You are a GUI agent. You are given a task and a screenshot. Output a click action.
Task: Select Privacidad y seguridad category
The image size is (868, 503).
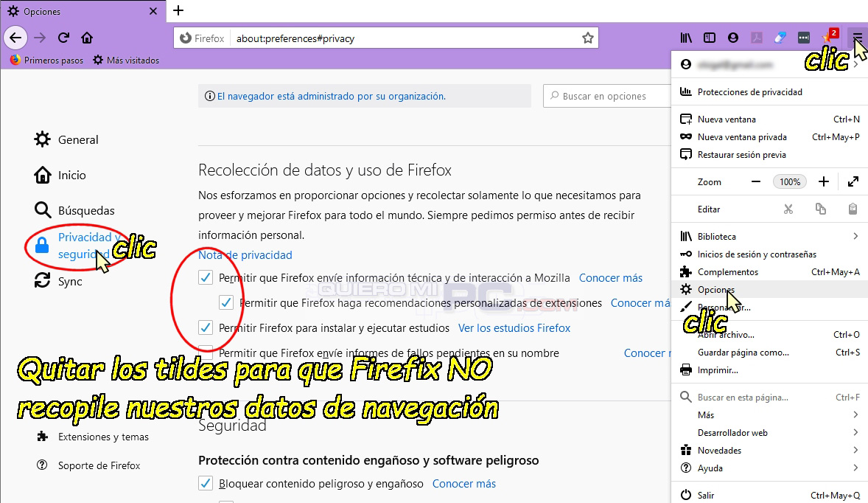coord(77,246)
